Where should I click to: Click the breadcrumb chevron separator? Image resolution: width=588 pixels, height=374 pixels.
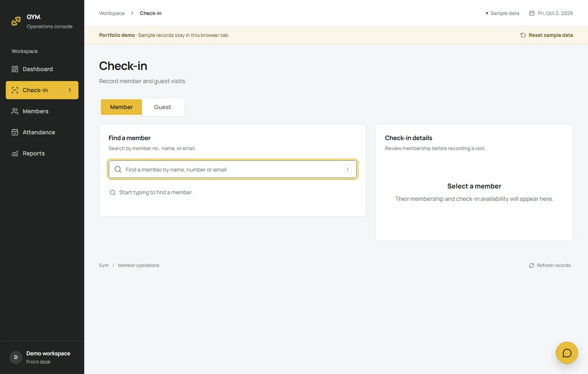pyautogui.click(x=132, y=13)
